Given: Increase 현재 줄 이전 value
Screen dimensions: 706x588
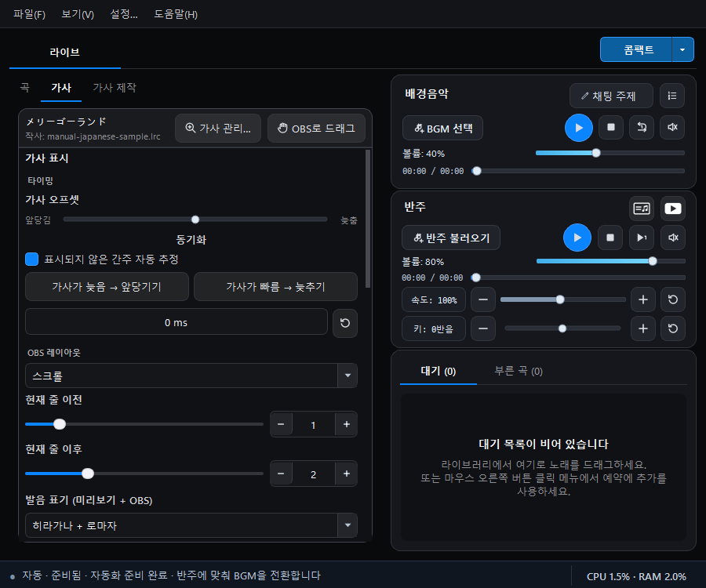Looking at the screenshot, I should coord(346,424).
